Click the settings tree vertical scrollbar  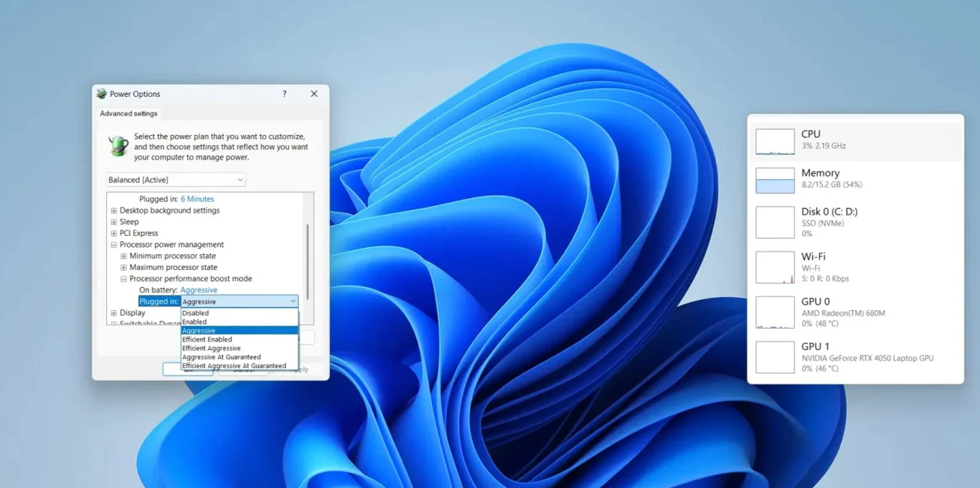coord(308,262)
